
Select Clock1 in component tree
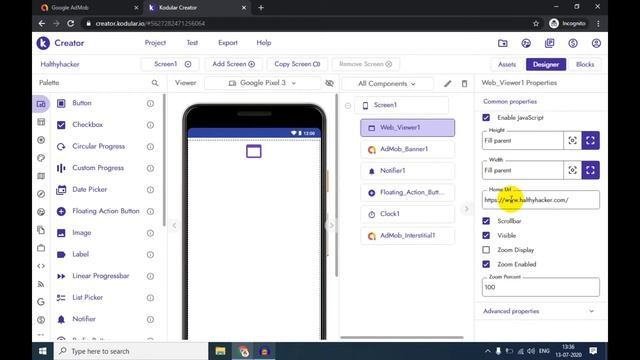(407, 214)
